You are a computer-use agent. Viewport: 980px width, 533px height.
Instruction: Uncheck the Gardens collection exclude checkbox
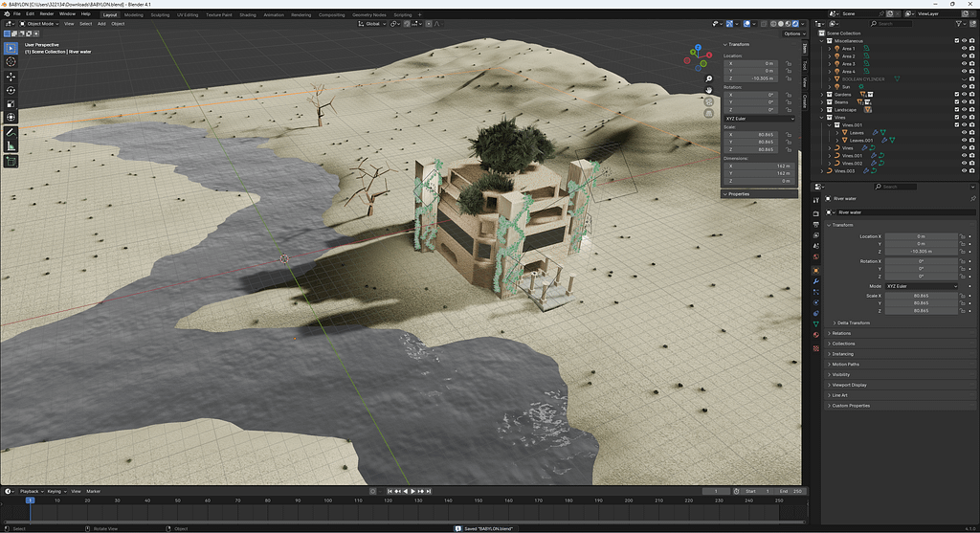[x=955, y=95]
